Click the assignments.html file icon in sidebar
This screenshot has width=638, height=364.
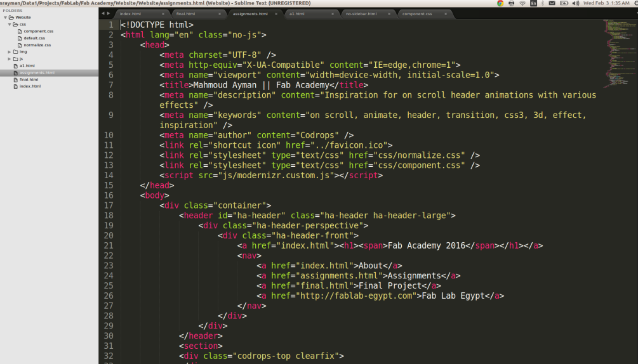pos(15,73)
